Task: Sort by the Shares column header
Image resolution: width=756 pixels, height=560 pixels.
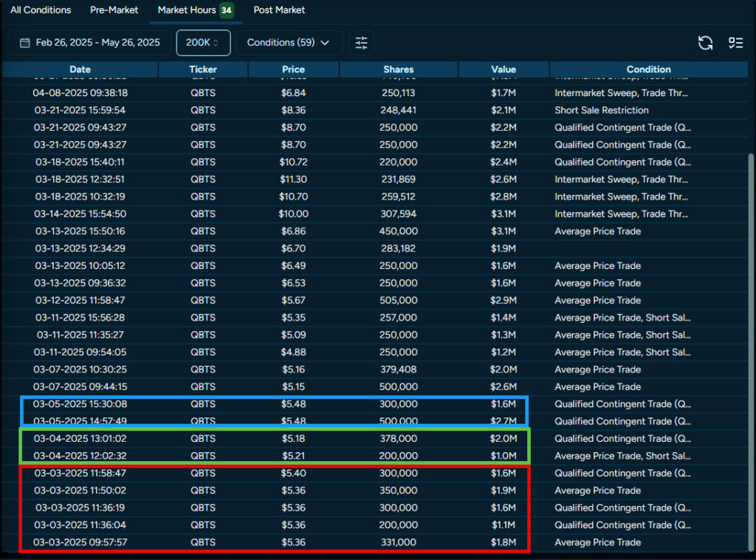Action: click(398, 69)
